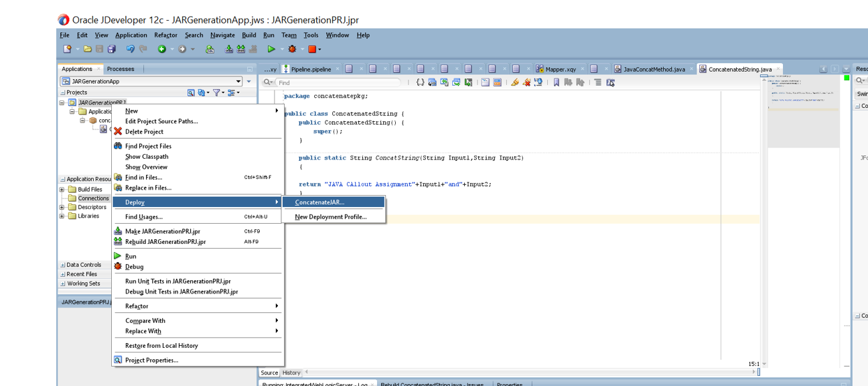This screenshot has height=386, width=868.
Task: Click the Refresh icon in Projects header
Action: click(x=201, y=92)
